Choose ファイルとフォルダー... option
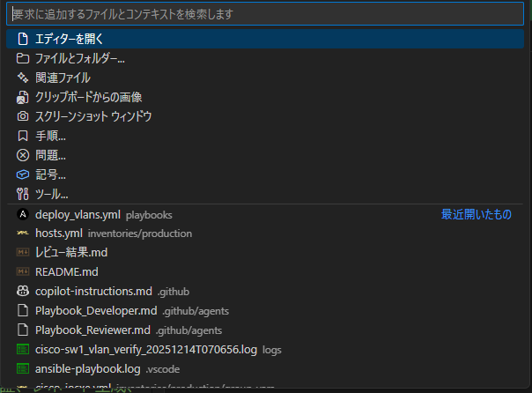This screenshot has height=393, width=532. [x=79, y=59]
